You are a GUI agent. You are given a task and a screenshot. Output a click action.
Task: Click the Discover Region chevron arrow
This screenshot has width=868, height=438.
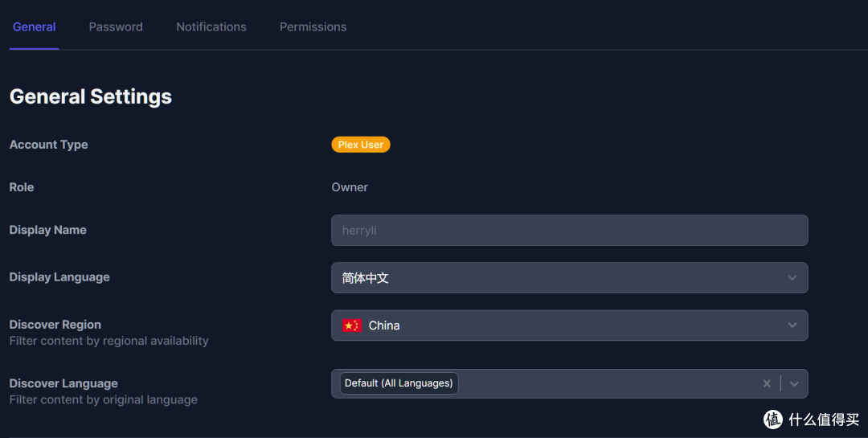[792, 325]
